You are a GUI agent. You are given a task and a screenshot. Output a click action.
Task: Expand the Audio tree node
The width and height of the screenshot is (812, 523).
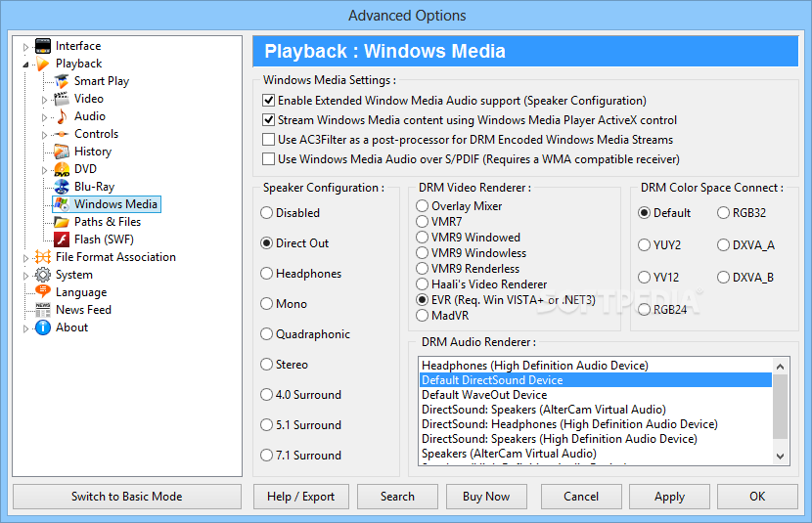(44, 117)
